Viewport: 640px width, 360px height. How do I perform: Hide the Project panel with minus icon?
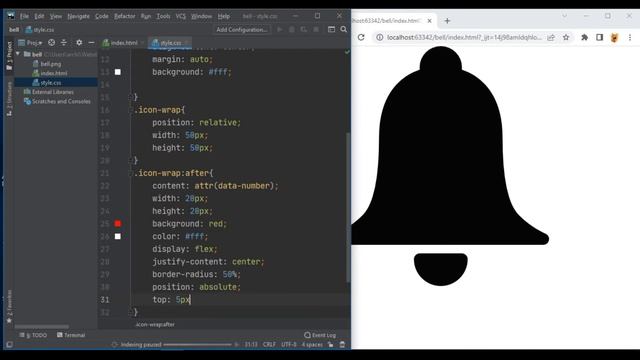91,42
